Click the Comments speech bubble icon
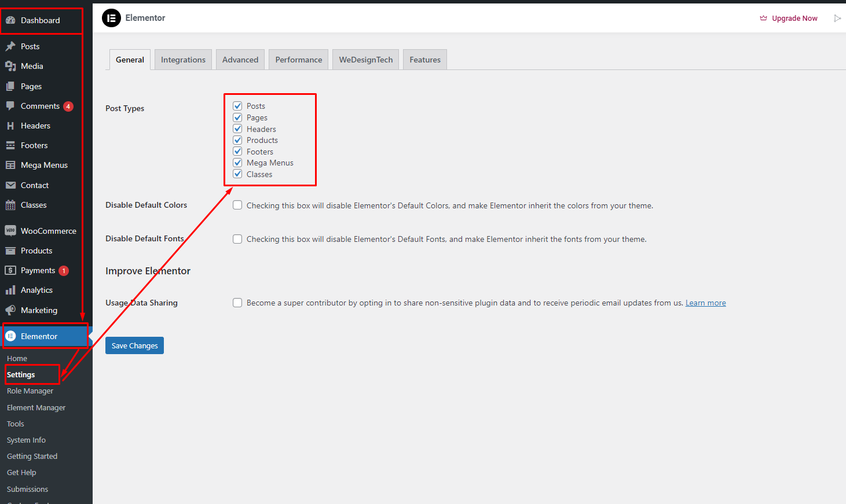The image size is (846, 504). tap(10, 106)
